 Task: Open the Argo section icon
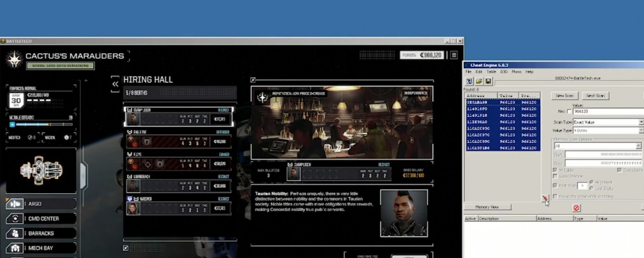(x=15, y=204)
